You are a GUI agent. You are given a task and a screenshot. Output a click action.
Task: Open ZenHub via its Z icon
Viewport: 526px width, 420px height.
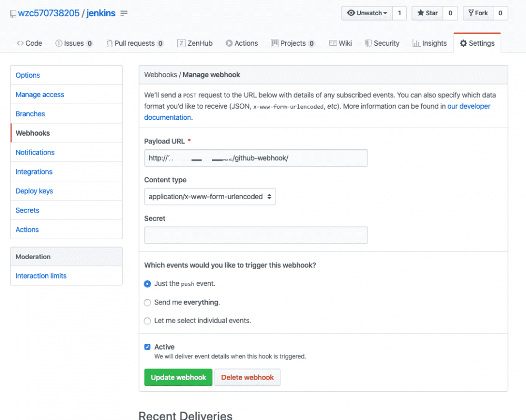click(x=181, y=43)
